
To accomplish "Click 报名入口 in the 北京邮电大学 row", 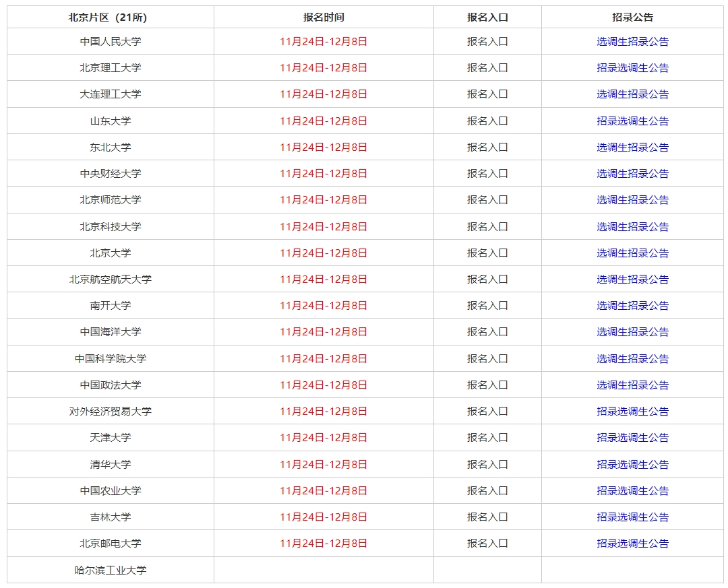I will [487, 544].
